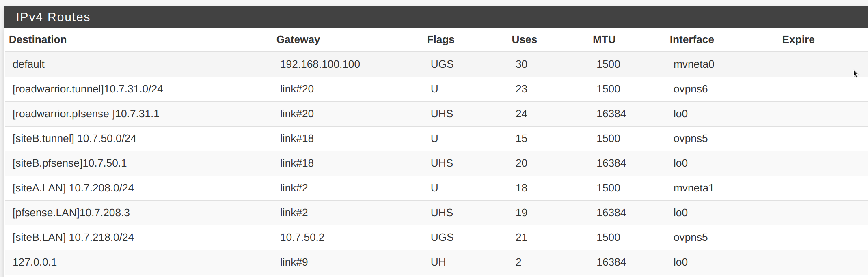Click the Interface column header
Image resolution: width=868 pixels, height=277 pixels.
(x=692, y=39)
